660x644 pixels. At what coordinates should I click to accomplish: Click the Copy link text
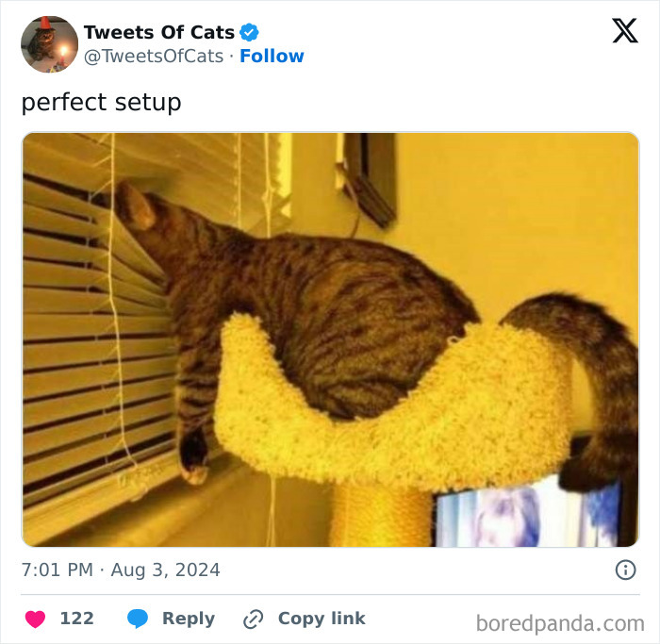tap(321, 619)
